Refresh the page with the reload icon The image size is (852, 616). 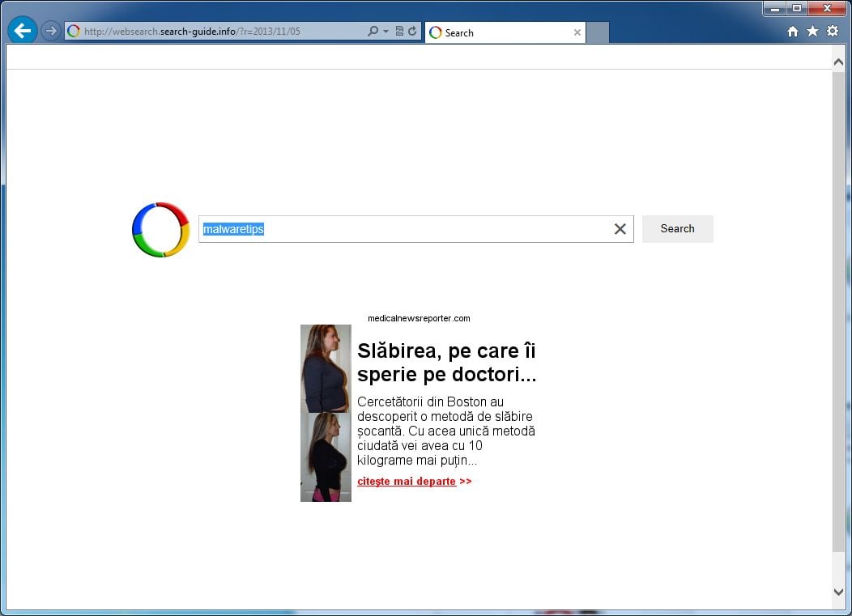click(x=412, y=32)
